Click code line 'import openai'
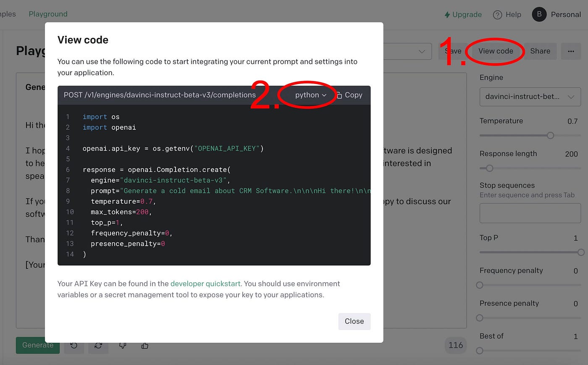Viewport: 588px width, 365px height. 109,127
